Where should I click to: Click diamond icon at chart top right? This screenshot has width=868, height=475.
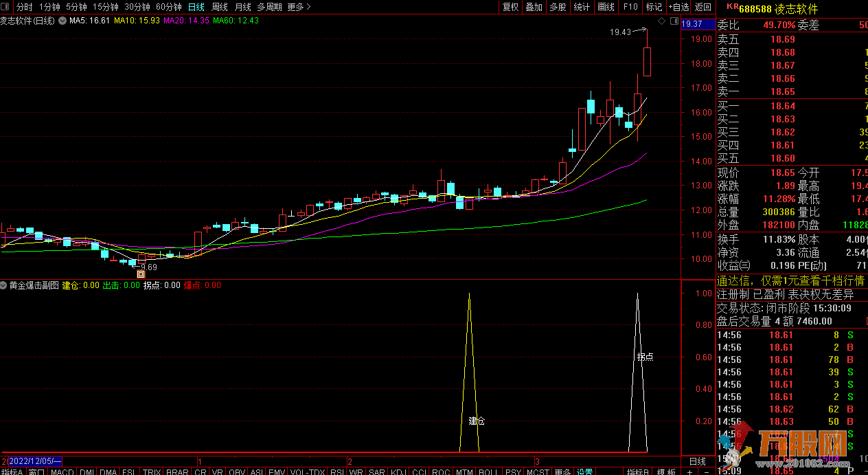click(x=662, y=22)
